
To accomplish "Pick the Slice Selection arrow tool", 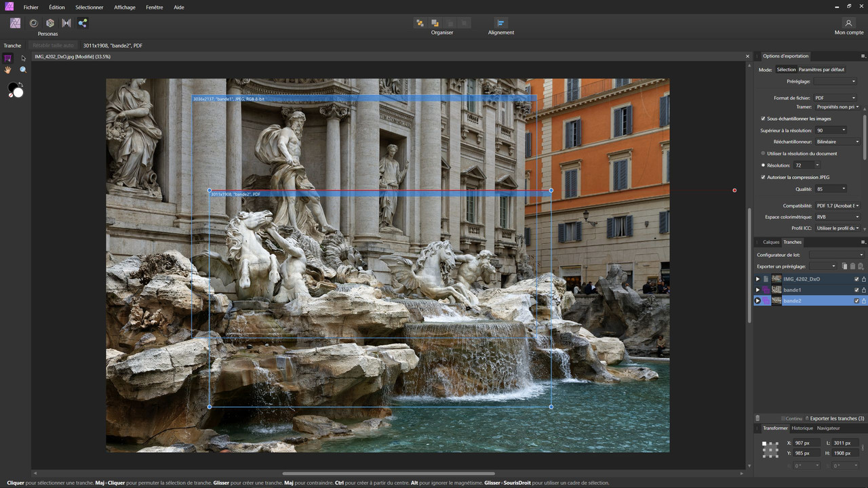I will point(22,58).
